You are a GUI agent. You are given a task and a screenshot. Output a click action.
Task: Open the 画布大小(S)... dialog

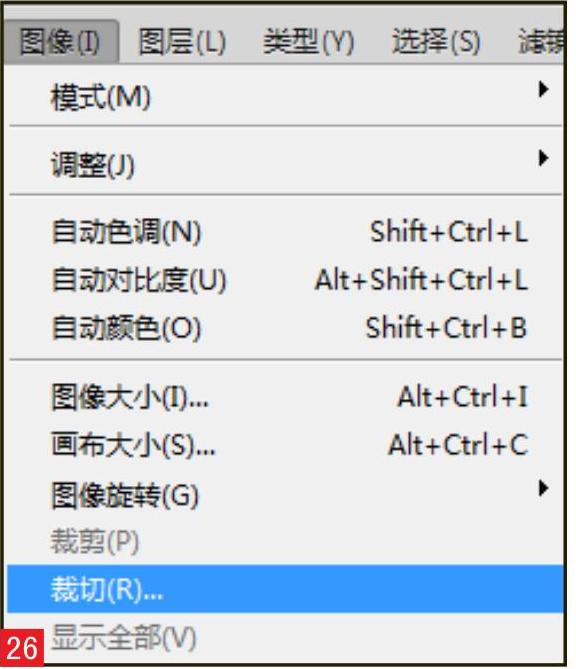pyautogui.click(x=285, y=445)
